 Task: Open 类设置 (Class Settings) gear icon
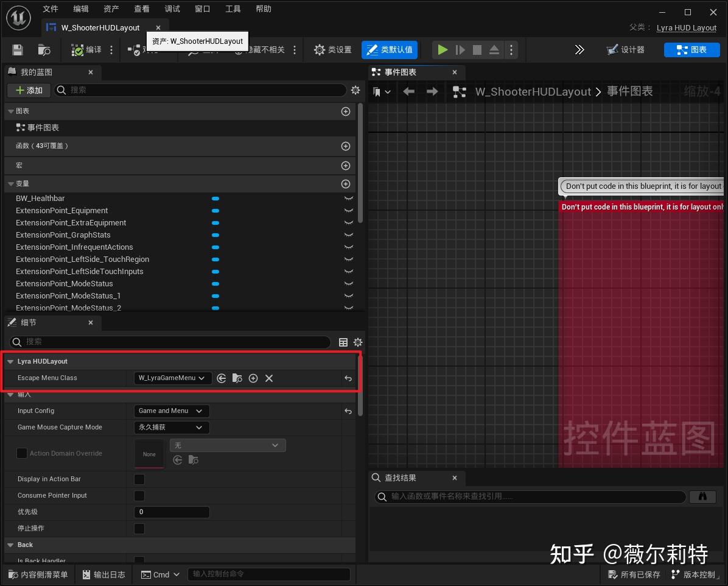332,50
